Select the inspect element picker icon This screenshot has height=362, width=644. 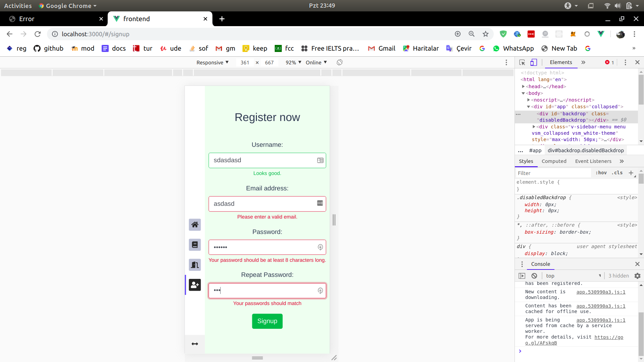pyautogui.click(x=522, y=62)
